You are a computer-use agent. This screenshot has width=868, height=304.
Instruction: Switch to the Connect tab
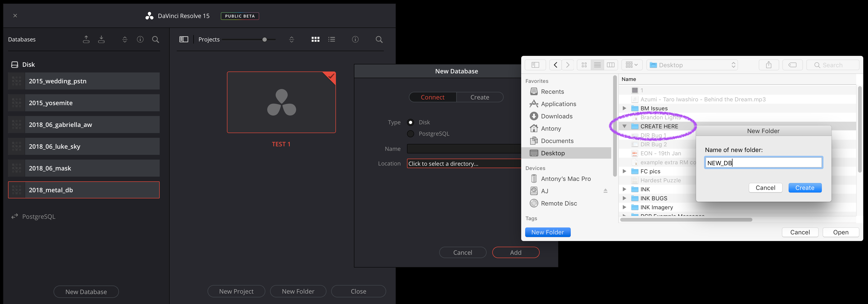click(x=433, y=97)
